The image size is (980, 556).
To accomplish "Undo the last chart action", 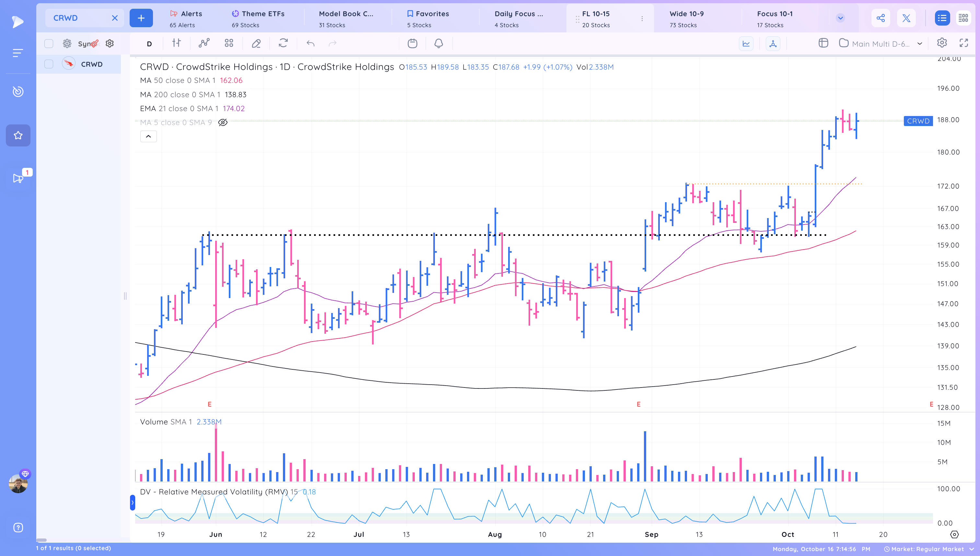I will [310, 43].
